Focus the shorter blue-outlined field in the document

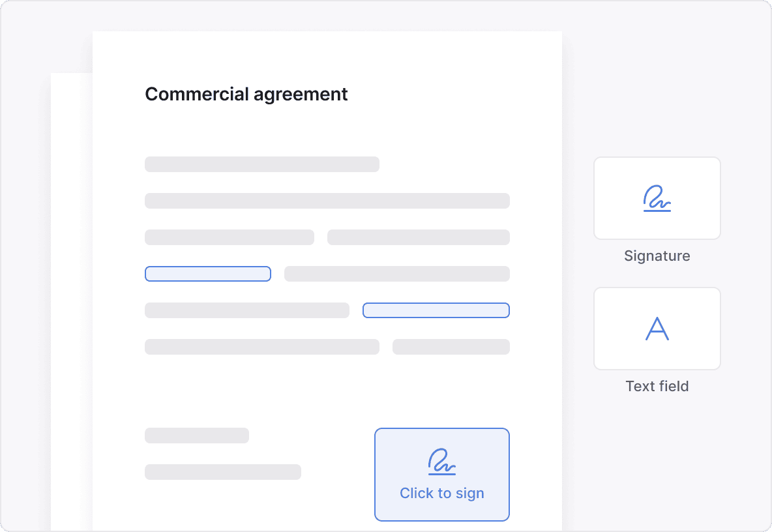tap(207, 274)
